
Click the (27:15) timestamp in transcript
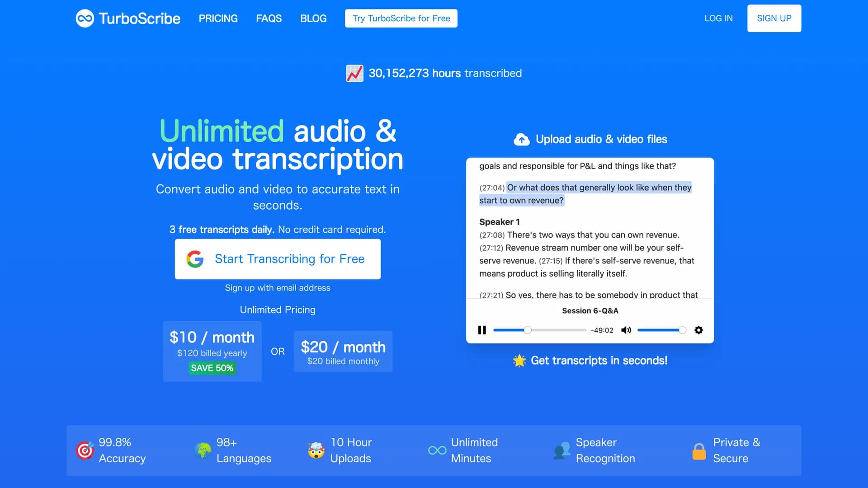click(551, 261)
